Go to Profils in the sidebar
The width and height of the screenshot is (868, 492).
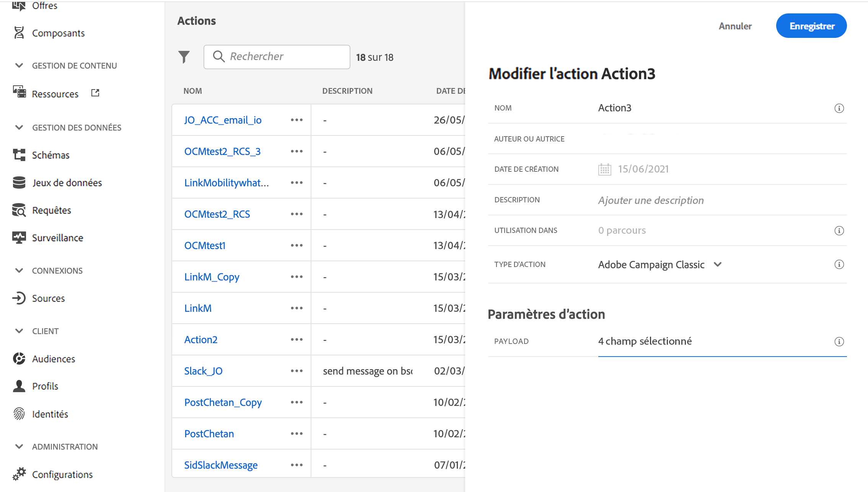click(45, 386)
